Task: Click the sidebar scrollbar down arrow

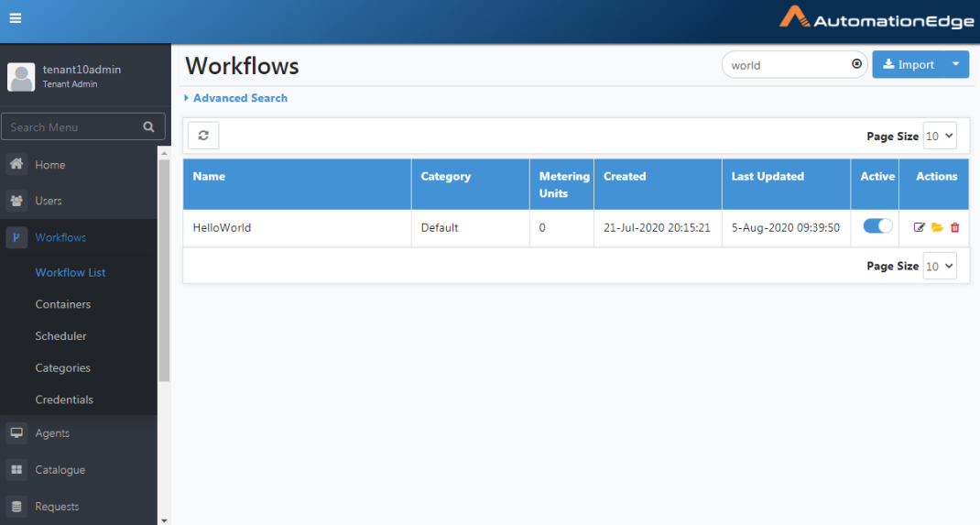Action: [x=164, y=520]
